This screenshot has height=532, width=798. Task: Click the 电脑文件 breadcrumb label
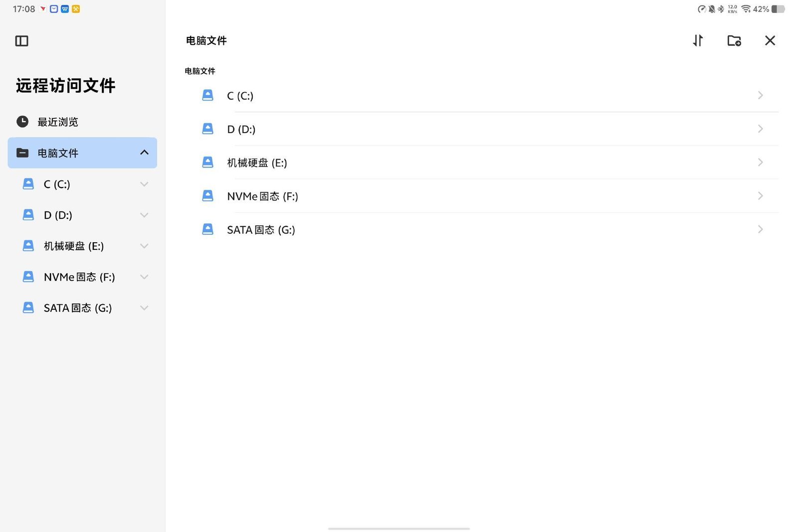200,71
